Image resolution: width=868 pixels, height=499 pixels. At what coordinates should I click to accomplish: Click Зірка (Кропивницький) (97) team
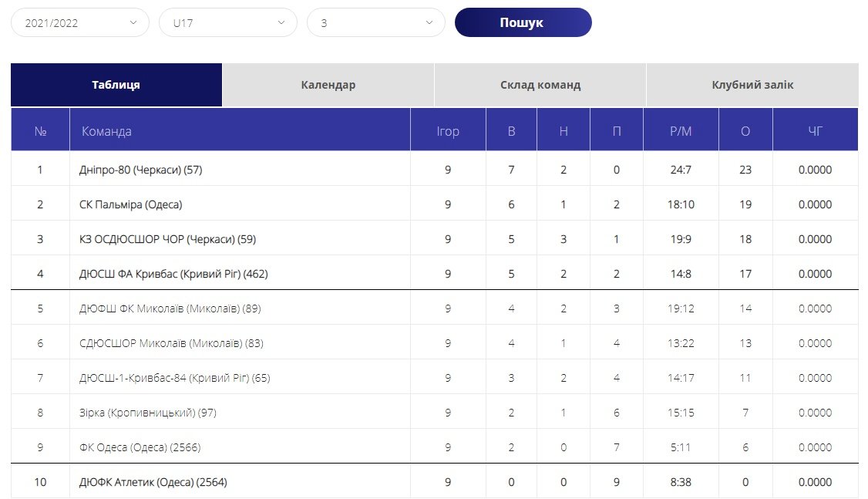(148, 413)
